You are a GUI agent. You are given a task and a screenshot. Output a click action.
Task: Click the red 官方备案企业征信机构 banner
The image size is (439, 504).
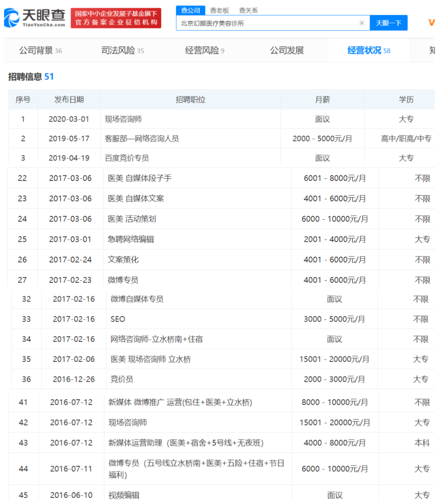coord(116,18)
